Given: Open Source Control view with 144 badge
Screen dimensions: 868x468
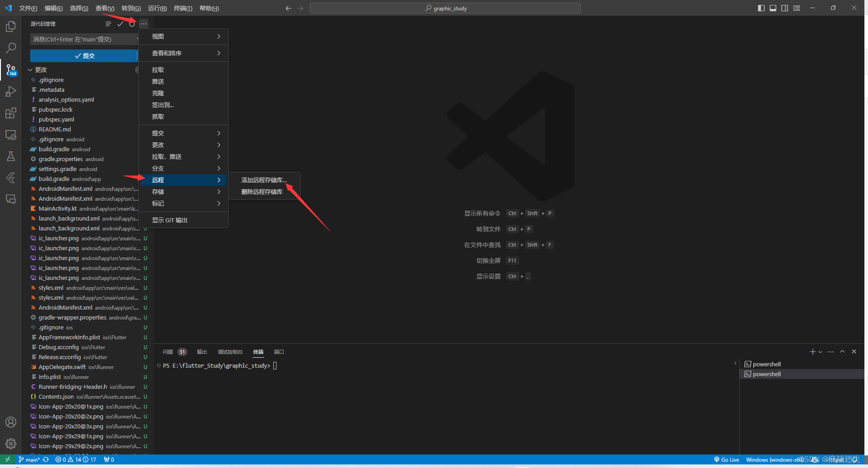Looking at the screenshot, I should (11, 70).
